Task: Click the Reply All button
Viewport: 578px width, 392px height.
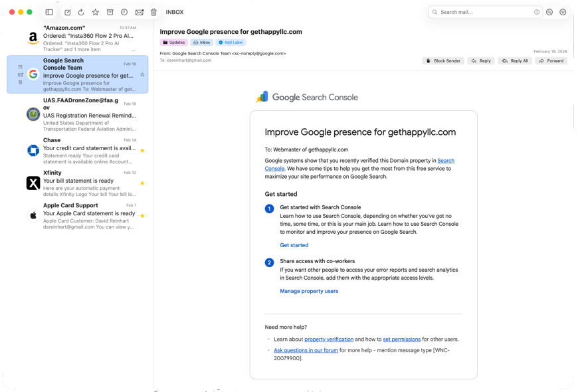Action: [516, 60]
